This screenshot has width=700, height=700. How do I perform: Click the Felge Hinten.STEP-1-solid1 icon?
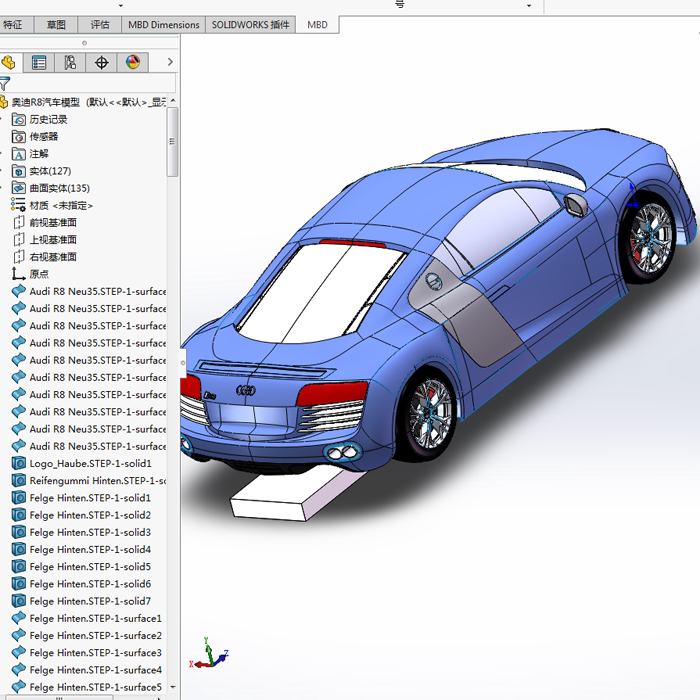tap(19, 498)
